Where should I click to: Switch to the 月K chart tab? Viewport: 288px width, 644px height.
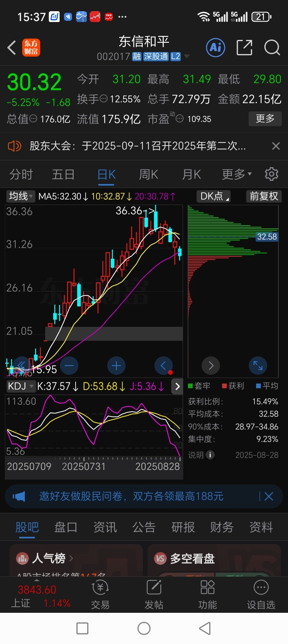coord(191,175)
